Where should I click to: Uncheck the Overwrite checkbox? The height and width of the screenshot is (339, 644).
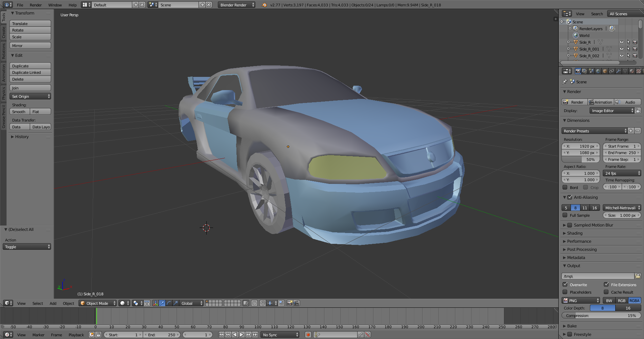tap(565, 284)
